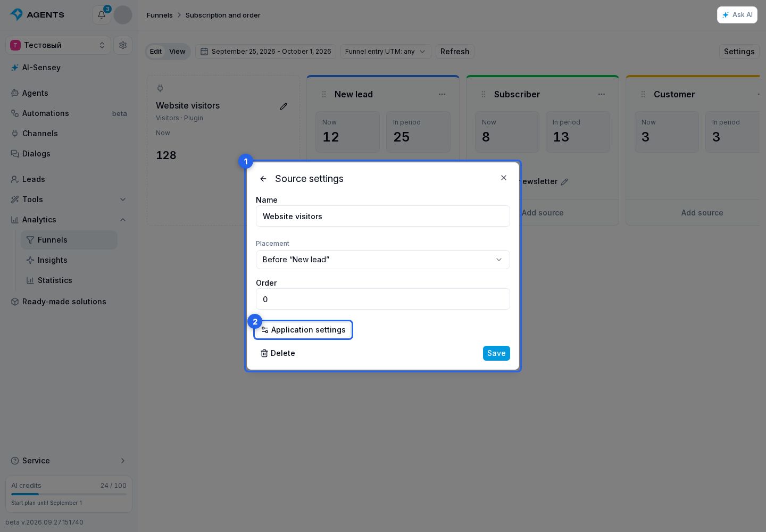Viewport: 766px width, 532px height.
Task: Open the user avatar menu
Action: [123, 15]
